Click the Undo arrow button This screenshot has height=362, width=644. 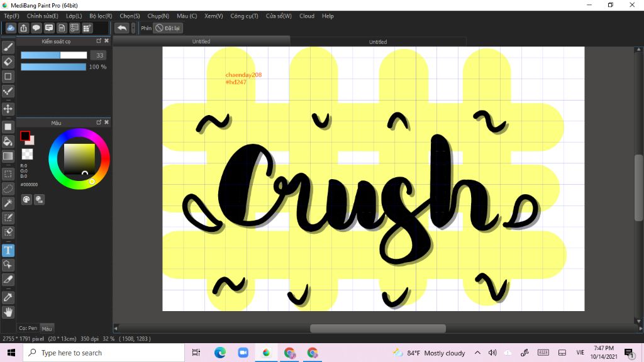[121, 28]
